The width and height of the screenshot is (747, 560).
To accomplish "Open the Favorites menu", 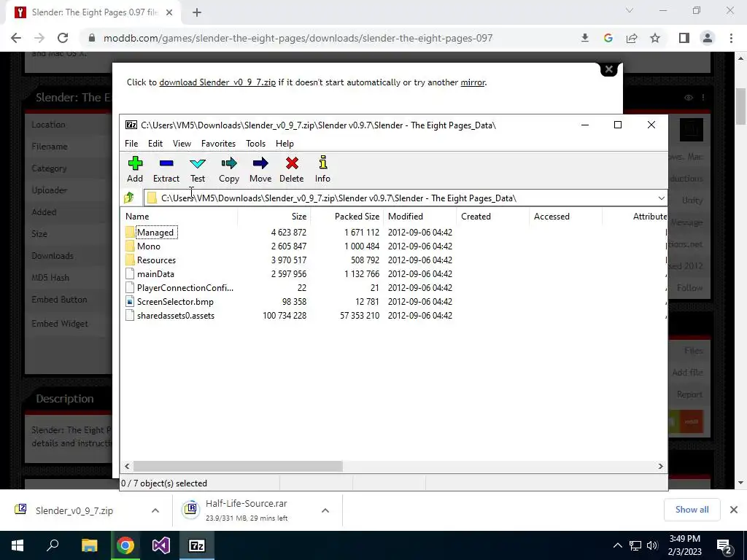I will point(218,144).
